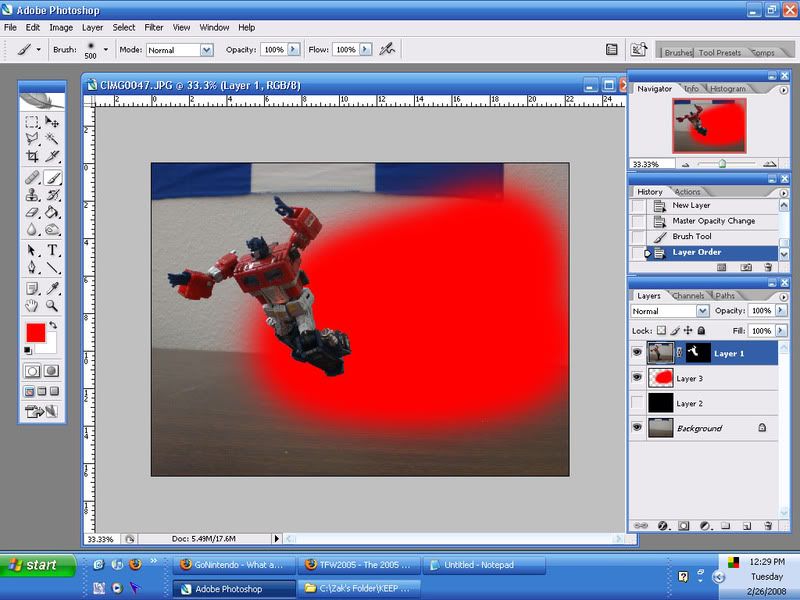Image resolution: width=800 pixels, height=600 pixels.
Task: Click the navigator zoom slider handle
Action: point(722,164)
